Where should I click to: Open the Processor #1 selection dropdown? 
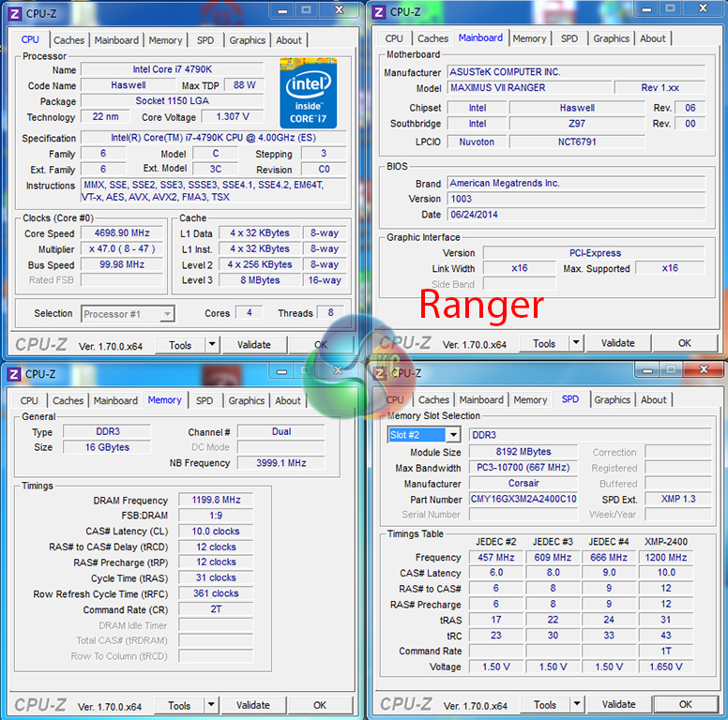128,314
